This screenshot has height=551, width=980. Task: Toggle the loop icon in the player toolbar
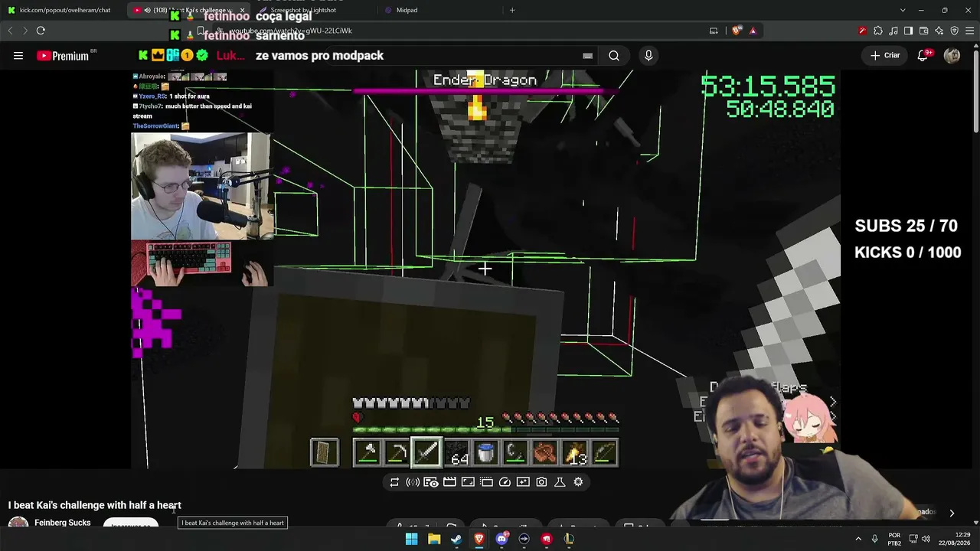point(394,482)
